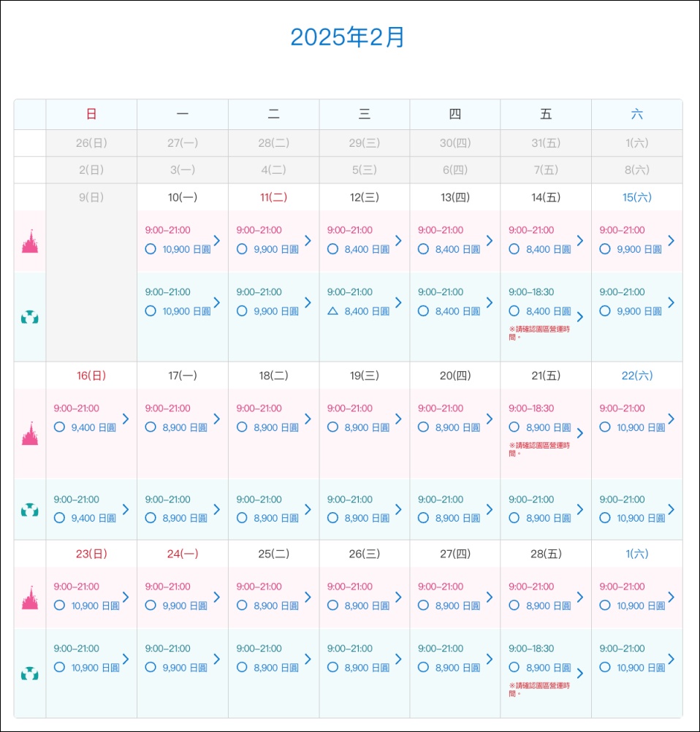
Task: Click the DisneySea globe icon in week of 10th
Action: 30,318
